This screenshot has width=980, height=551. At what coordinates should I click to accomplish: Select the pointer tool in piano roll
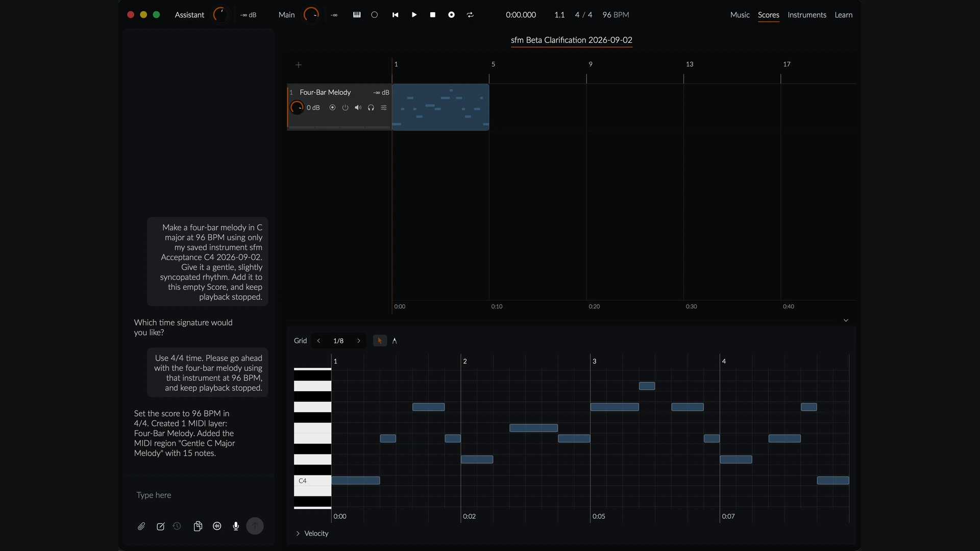click(x=380, y=341)
